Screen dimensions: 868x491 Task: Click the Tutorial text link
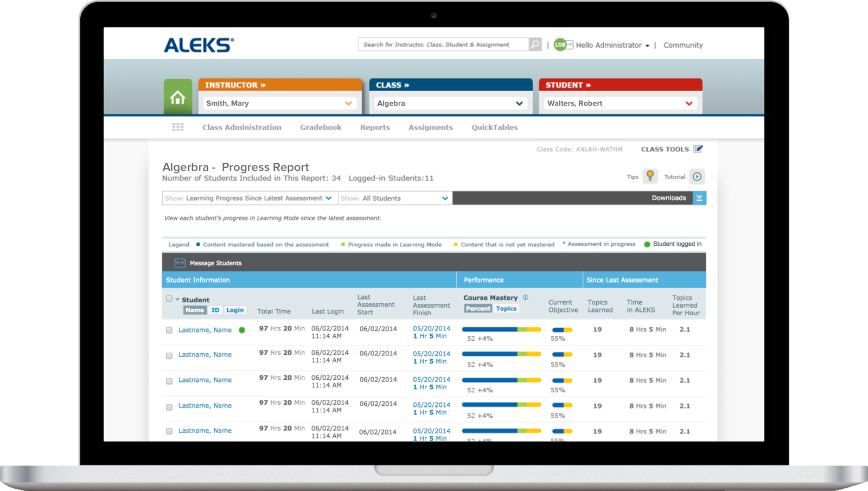[675, 177]
